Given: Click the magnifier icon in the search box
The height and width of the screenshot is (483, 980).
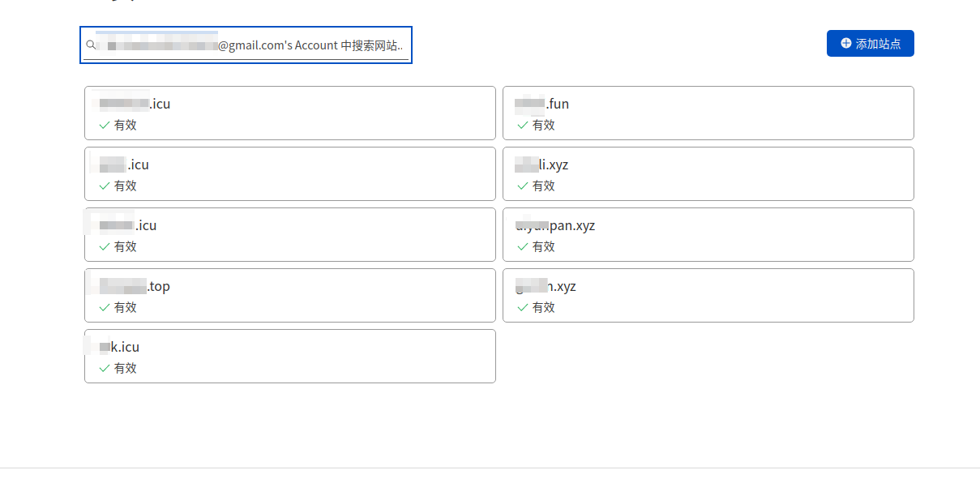Looking at the screenshot, I should tap(91, 45).
